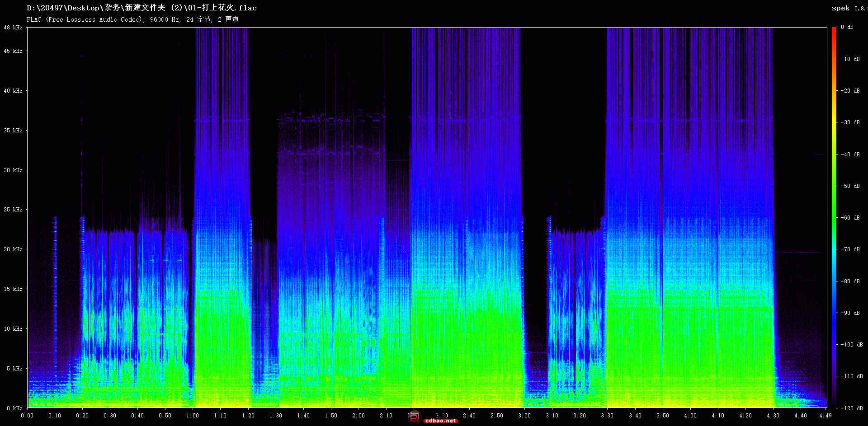
Task: Click the '20 kHz' frequency axis label
Action: point(13,249)
